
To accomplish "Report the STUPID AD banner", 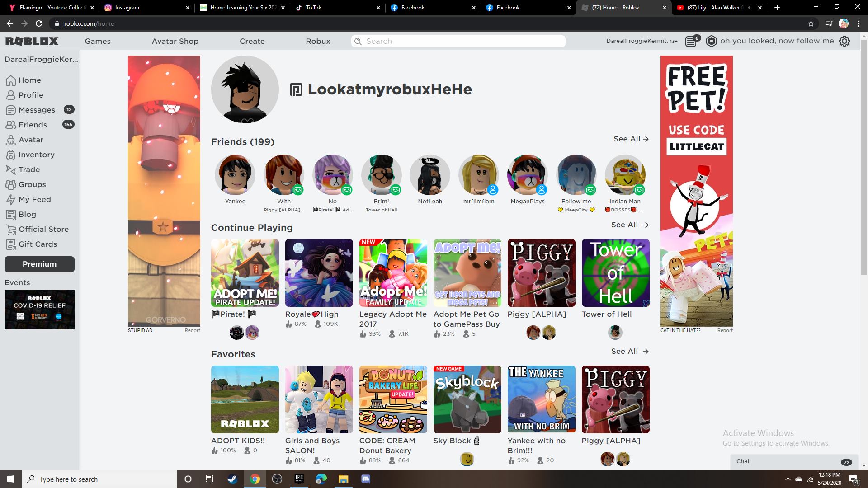I will [x=192, y=330].
